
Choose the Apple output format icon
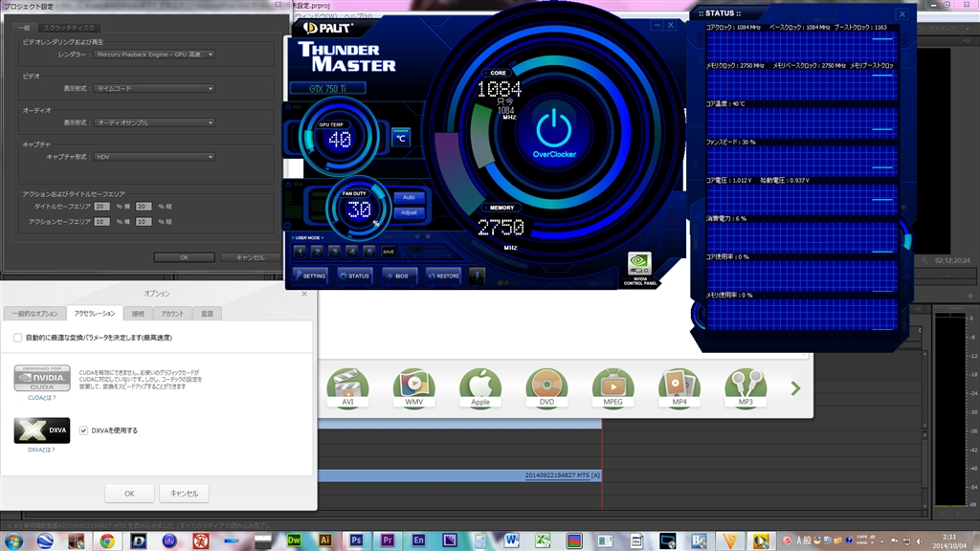480,388
